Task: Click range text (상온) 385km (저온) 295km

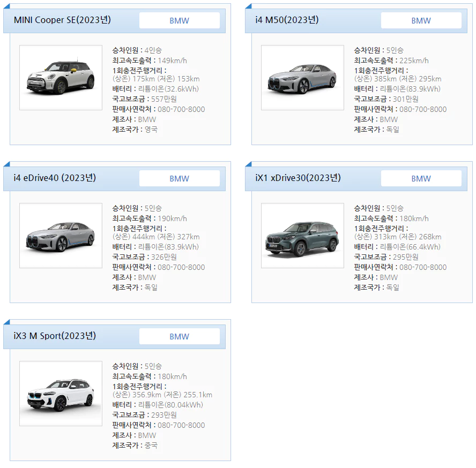Action: point(398,79)
